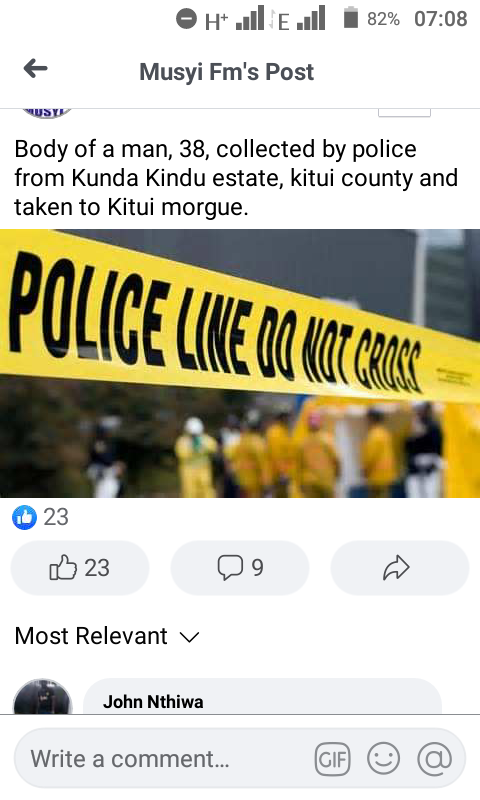Screen dimensions: 480x800
Task: View the blue like reactions count
Action: [x=40, y=517]
